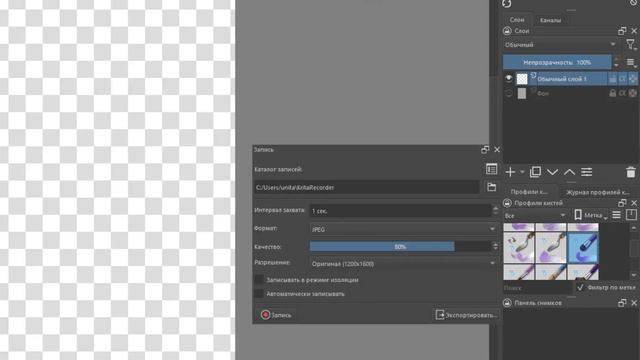
Task: Toggle alpha lock on Обычный слой 1
Action: pos(633,79)
